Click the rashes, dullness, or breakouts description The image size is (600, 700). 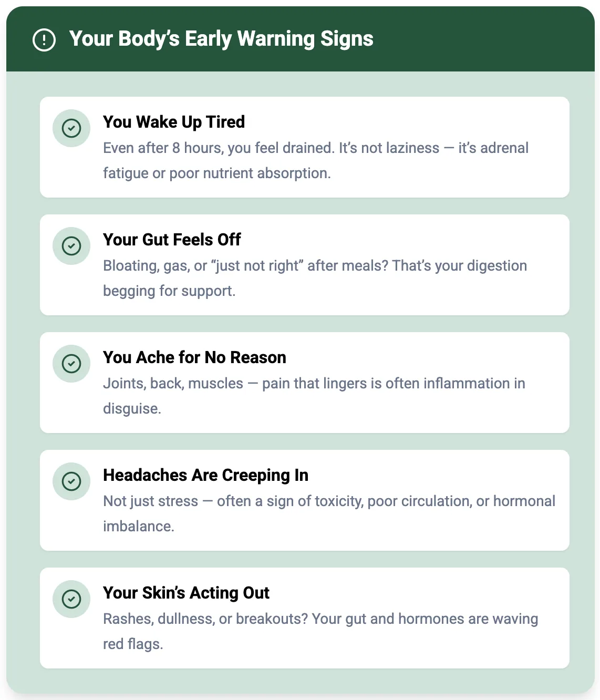click(320, 631)
